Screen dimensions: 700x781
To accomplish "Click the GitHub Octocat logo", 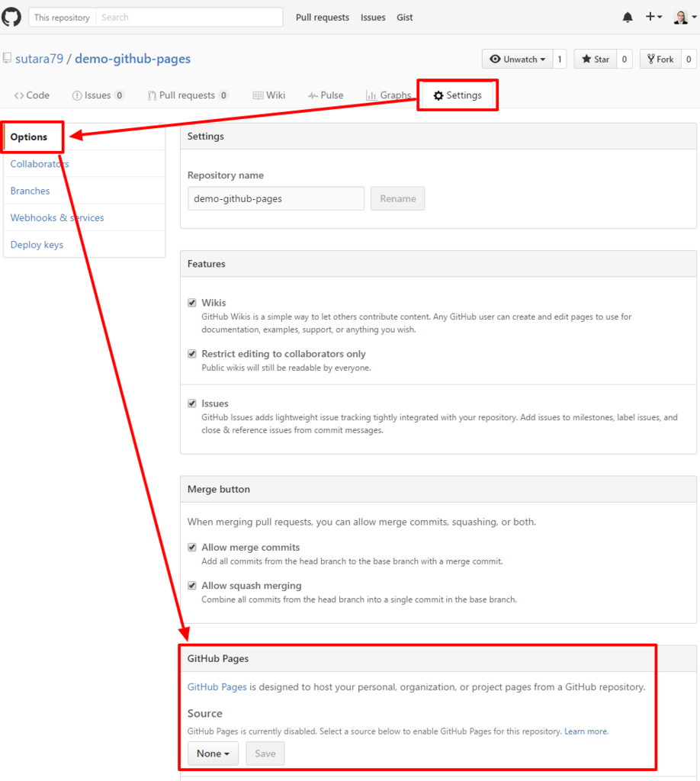I will click(11, 17).
